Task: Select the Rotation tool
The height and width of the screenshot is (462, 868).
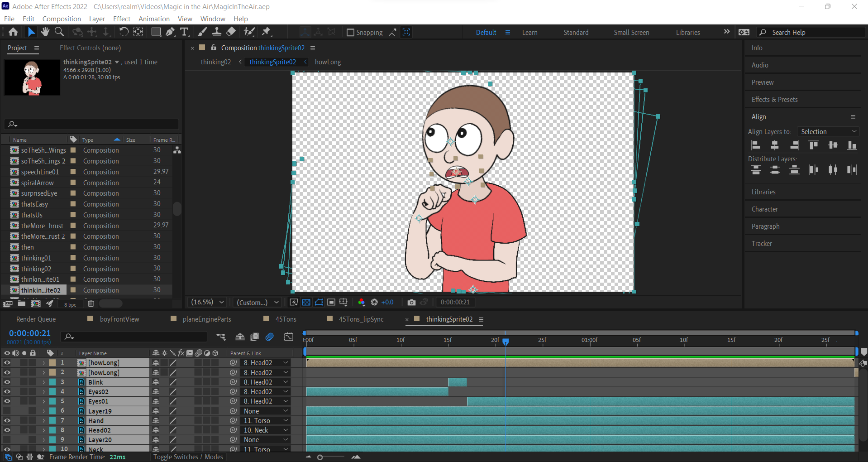Action: [x=124, y=32]
